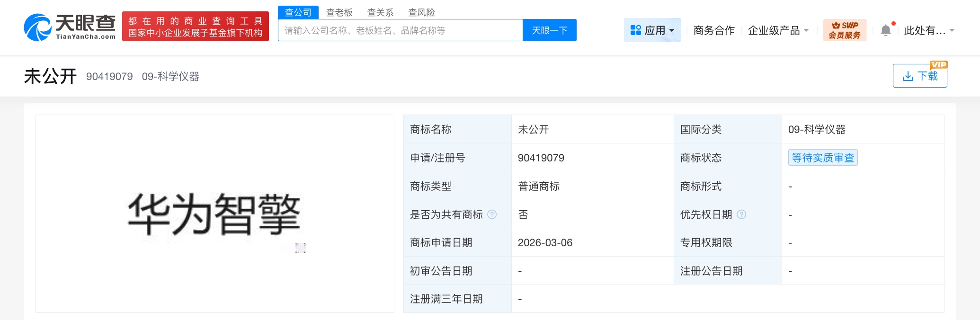980x320 pixels.
Task: Switch to the 查公司 tab
Action: coord(298,12)
